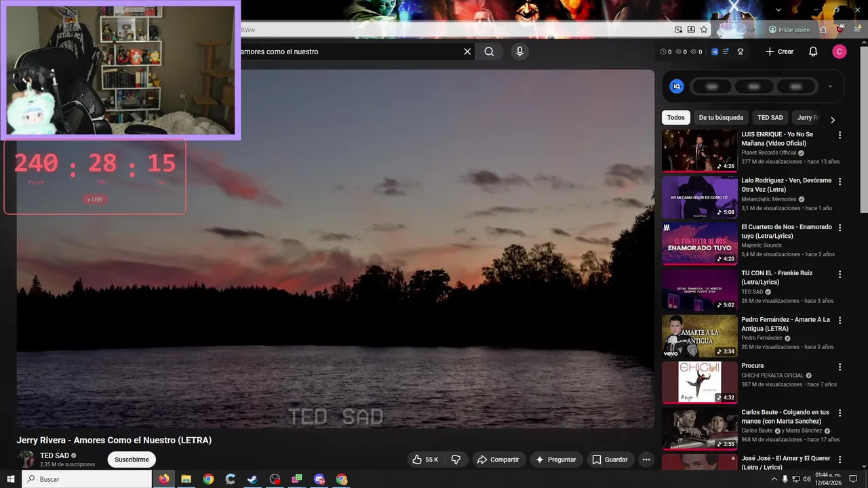Image resolution: width=868 pixels, height=488 pixels.
Task: Open the pink C account avatar menu
Action: coord(840,52)
